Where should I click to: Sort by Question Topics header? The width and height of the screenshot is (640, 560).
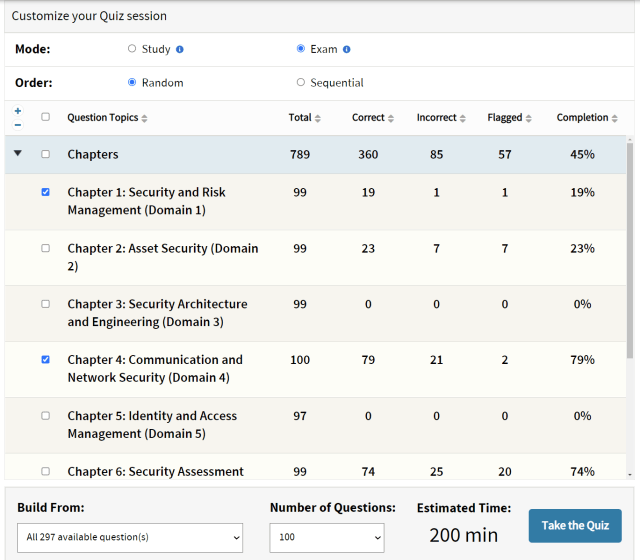[107, 118]
